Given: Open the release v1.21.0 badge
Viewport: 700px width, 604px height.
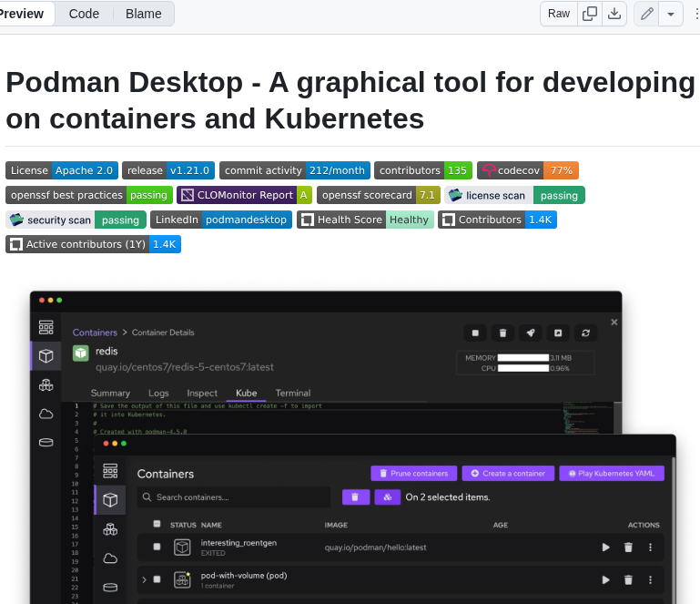Looking at the screenshot, I should tap(168, 170).
